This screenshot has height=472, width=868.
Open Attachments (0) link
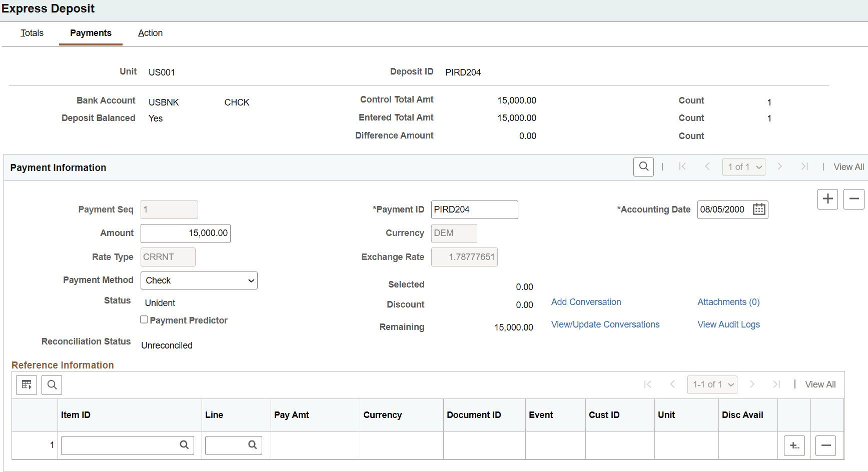coord(728,302)
